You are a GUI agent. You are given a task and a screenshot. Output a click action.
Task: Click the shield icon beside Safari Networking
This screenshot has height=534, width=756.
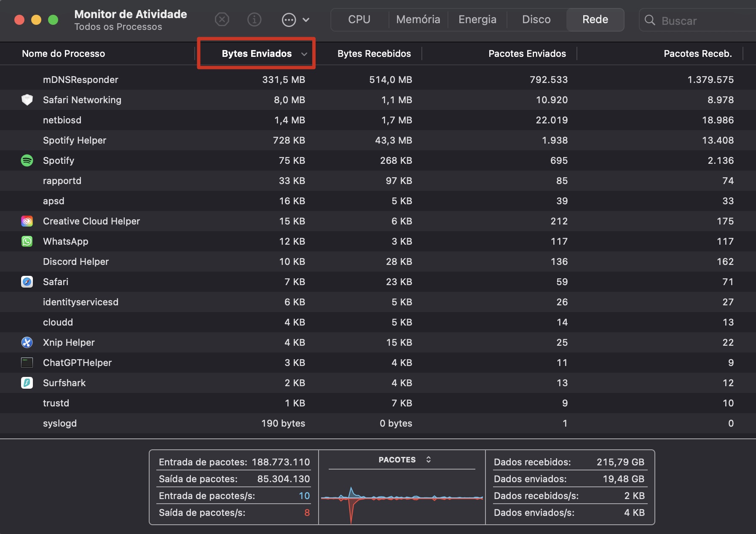pos(27,100)
